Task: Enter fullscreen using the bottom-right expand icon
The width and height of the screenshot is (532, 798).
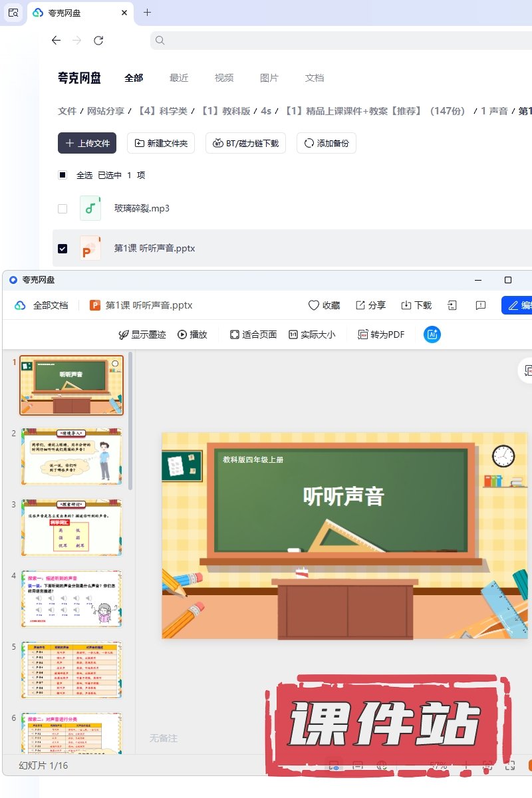Action: [510, 765]
